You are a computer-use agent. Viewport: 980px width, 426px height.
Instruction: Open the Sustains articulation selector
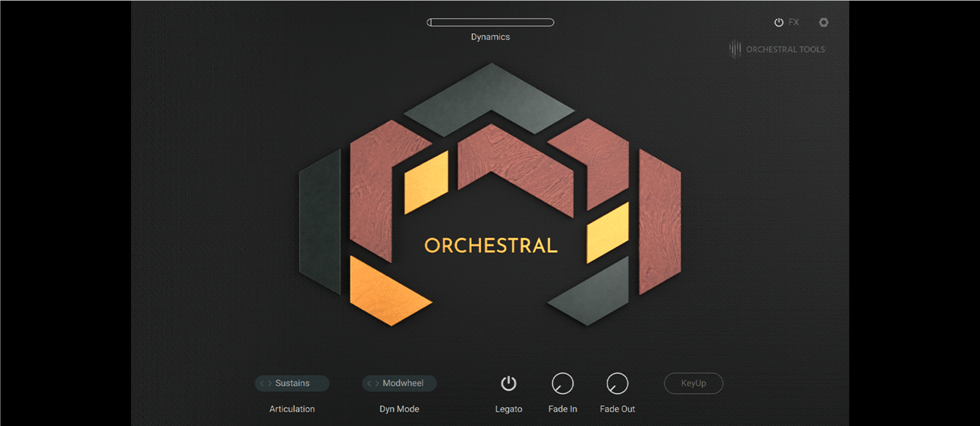(292, 383)
